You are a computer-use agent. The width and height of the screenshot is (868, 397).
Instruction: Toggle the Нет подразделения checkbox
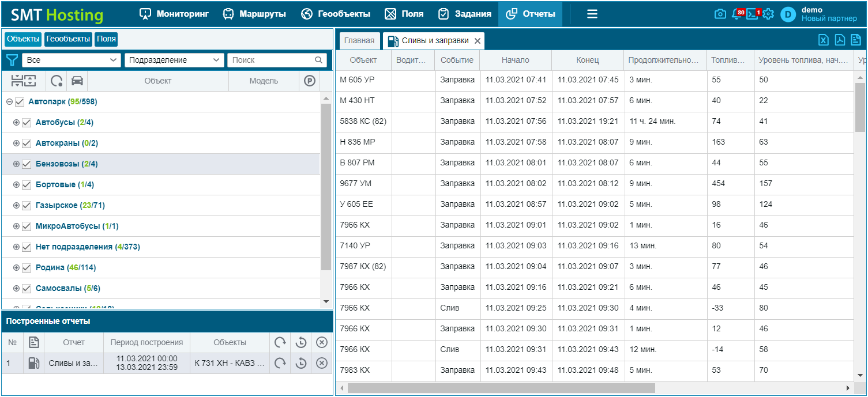(27, 247)
